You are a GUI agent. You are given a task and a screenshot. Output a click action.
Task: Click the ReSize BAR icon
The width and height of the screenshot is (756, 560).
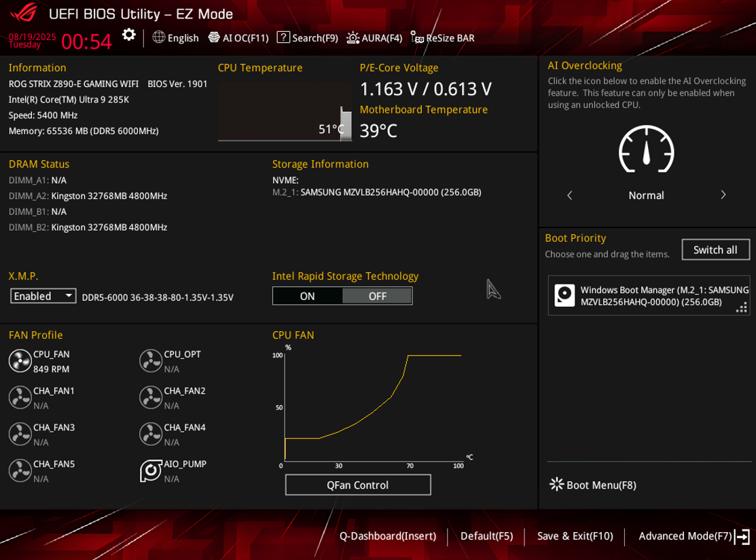coord(417,37)
